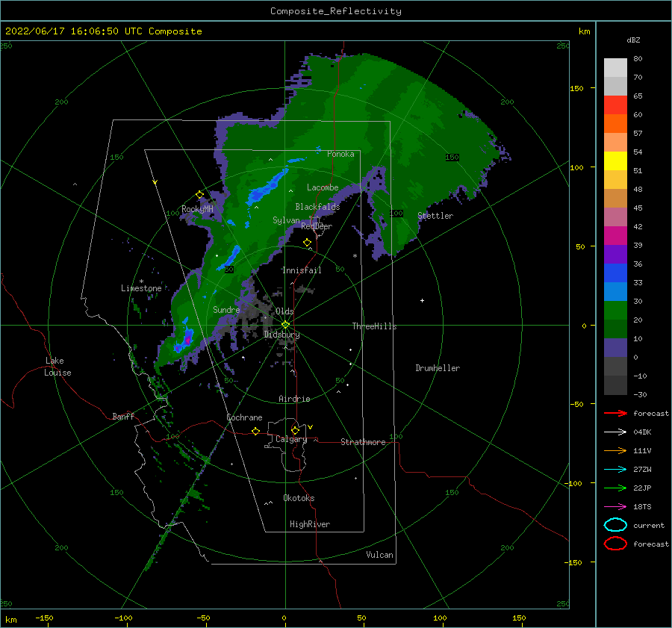Select the boxed 50 range label near Sundre
Screen dimensions: 672x628
pos(229,270)
